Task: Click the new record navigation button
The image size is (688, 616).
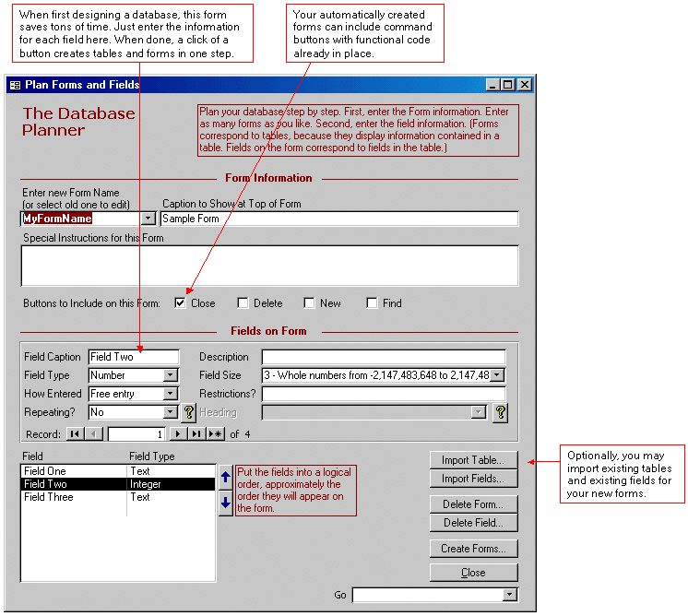Action: click(215, 433)
